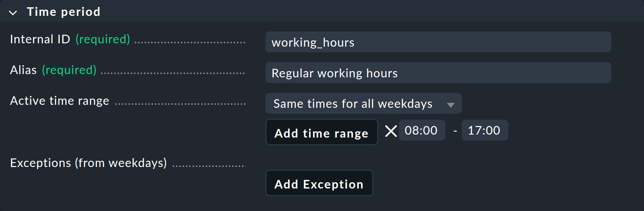
Task: Click the dropdown arrow beside weekdays selection
Action: pyautogui.click(x=450, y=105)
